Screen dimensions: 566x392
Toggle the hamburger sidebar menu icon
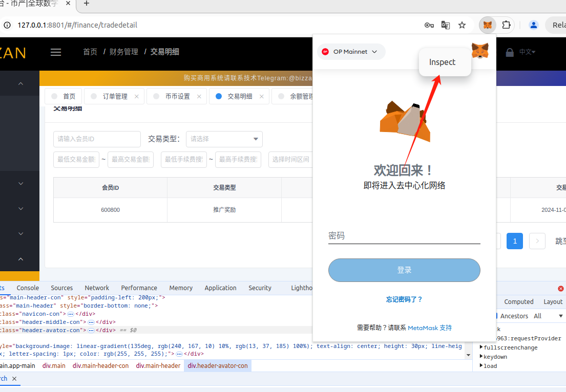[x=56, y=52]
